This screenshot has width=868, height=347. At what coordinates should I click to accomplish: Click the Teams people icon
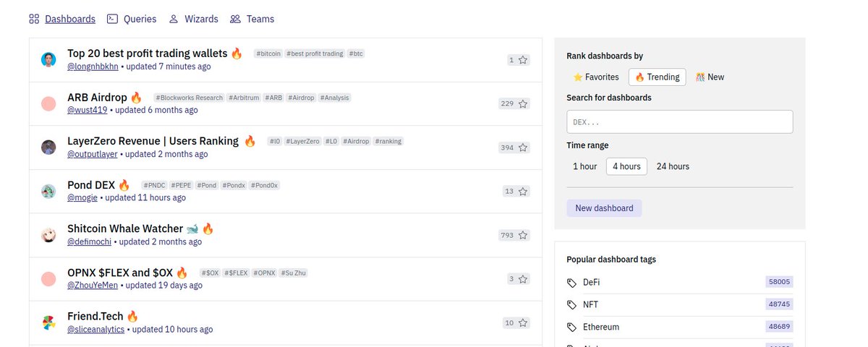coord(235,19)
